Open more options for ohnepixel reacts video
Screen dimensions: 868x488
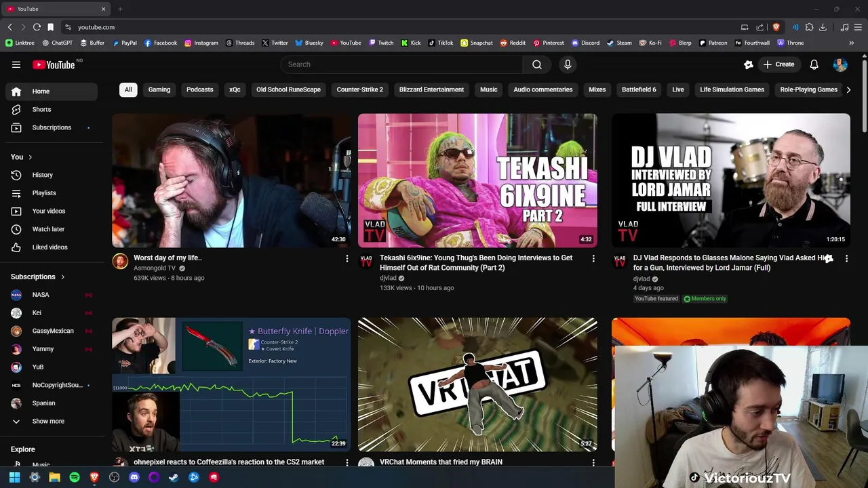coord(347,462)
